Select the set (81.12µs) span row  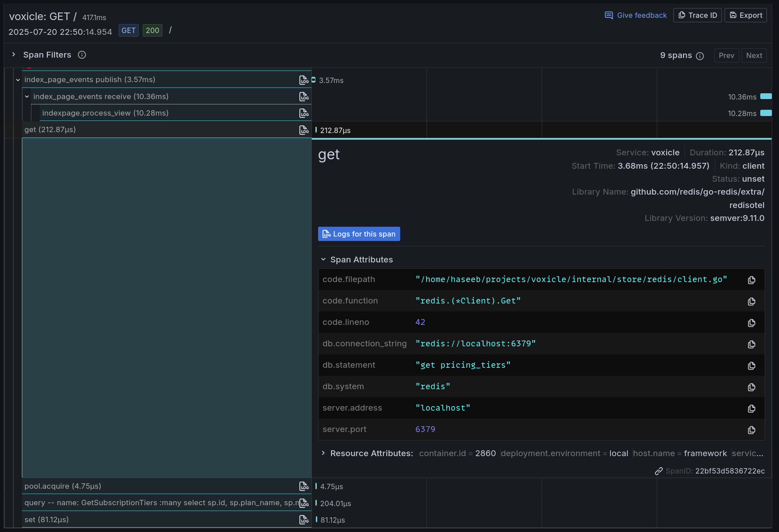coord(47,520)
